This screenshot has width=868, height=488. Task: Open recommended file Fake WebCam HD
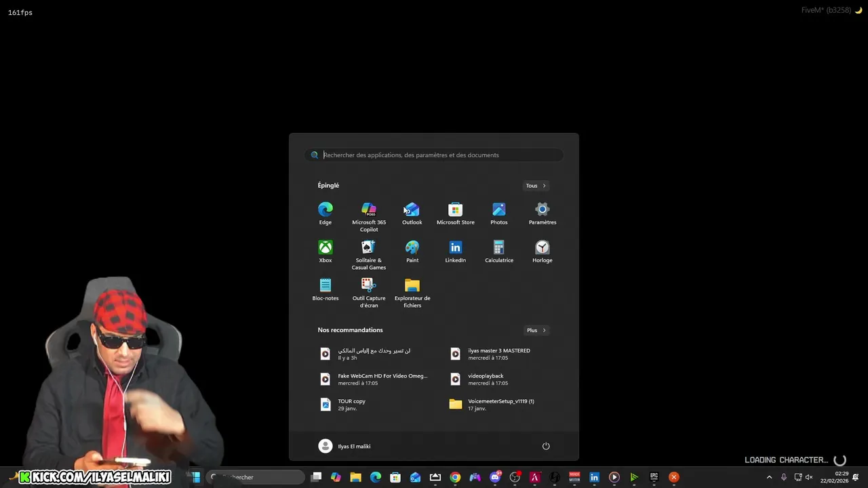pos(374,379)
